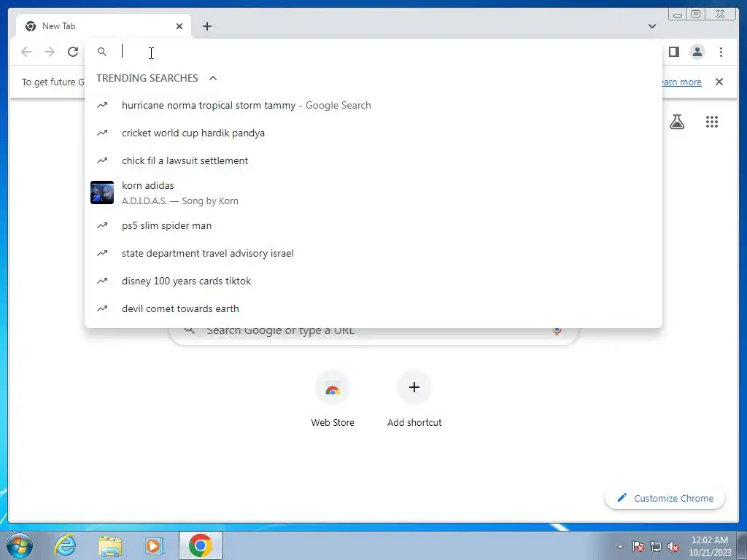747x560 pixels.
Task: Click the Customize Chrome button
Action: (665, 498)
